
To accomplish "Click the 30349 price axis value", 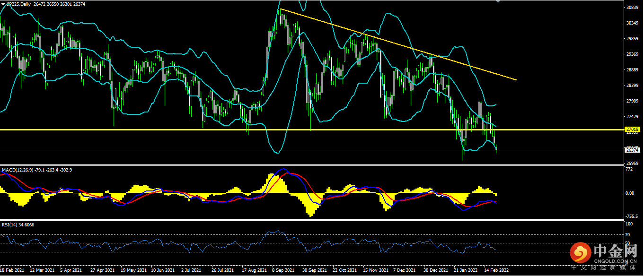I will [632, 23].
